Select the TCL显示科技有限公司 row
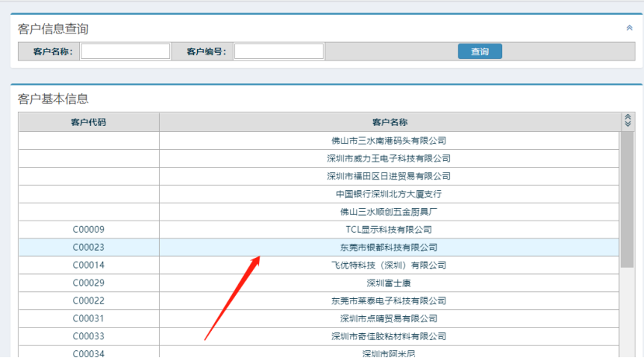 tap(389, 230)
